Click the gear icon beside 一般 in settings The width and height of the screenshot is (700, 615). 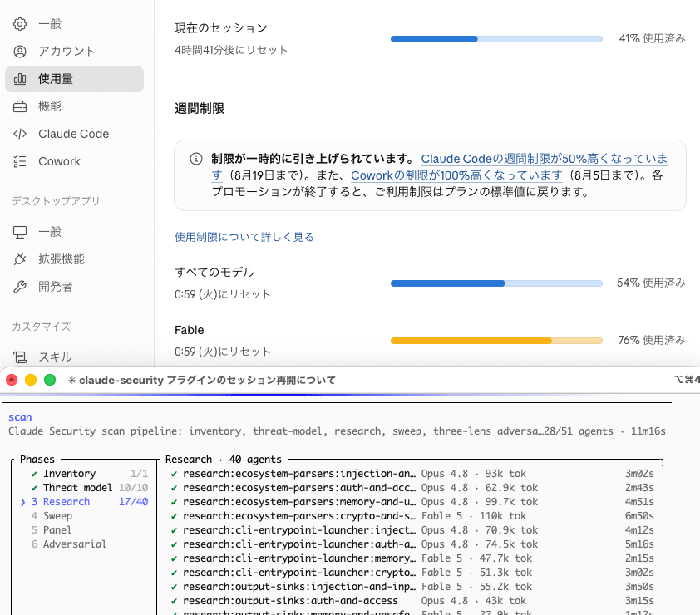point(20,24)
